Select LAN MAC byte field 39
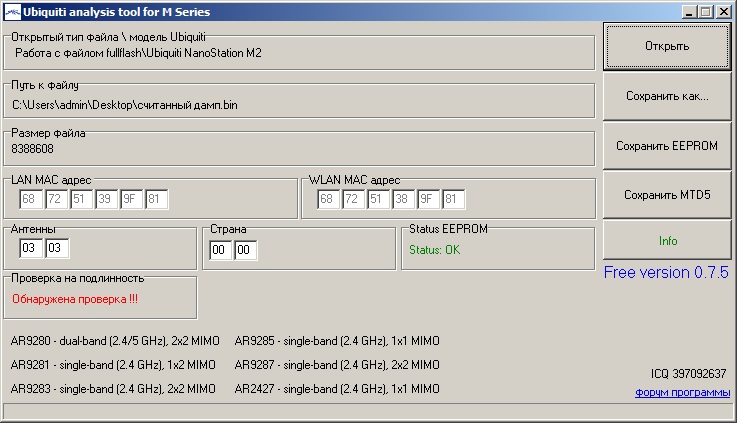 click(106, 199)
